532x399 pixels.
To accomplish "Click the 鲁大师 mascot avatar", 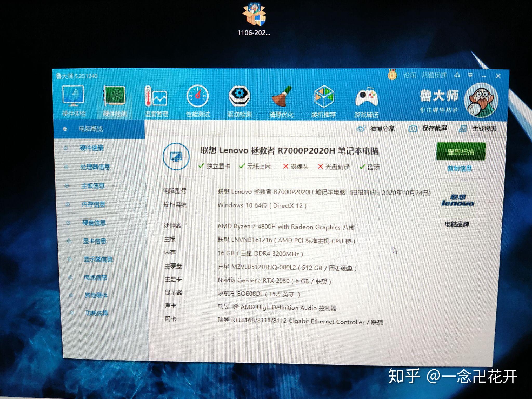I will (481, 100).
